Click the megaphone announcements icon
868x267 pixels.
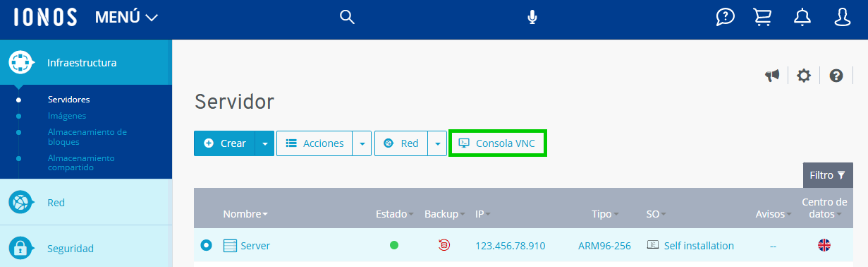[x=772, y=76]
